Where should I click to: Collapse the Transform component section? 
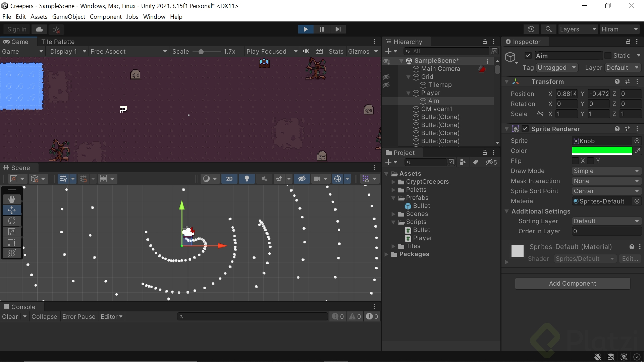click(x=506, y=82)
